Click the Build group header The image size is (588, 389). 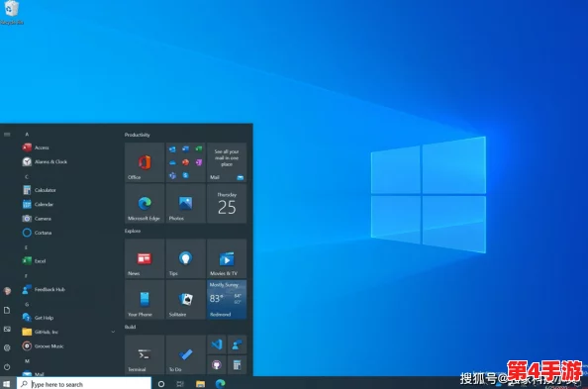pos(130,327)
